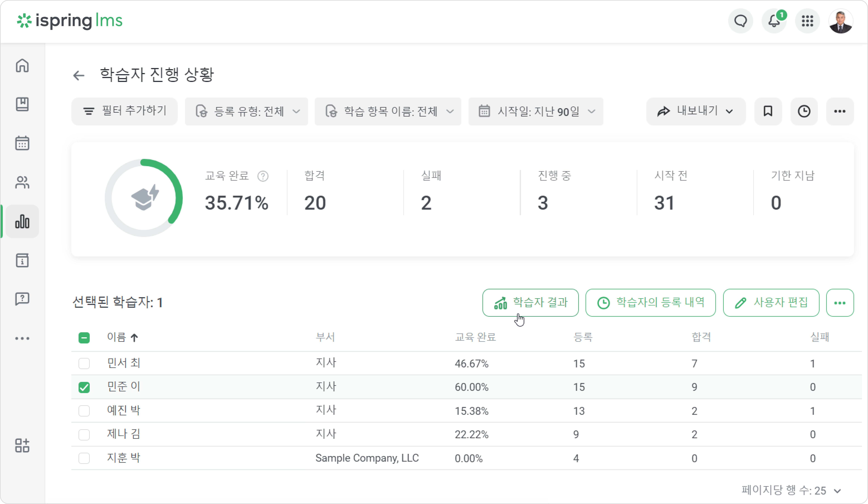Open the add widgets sidebar icon
The image size is (868, 504).
22,445
